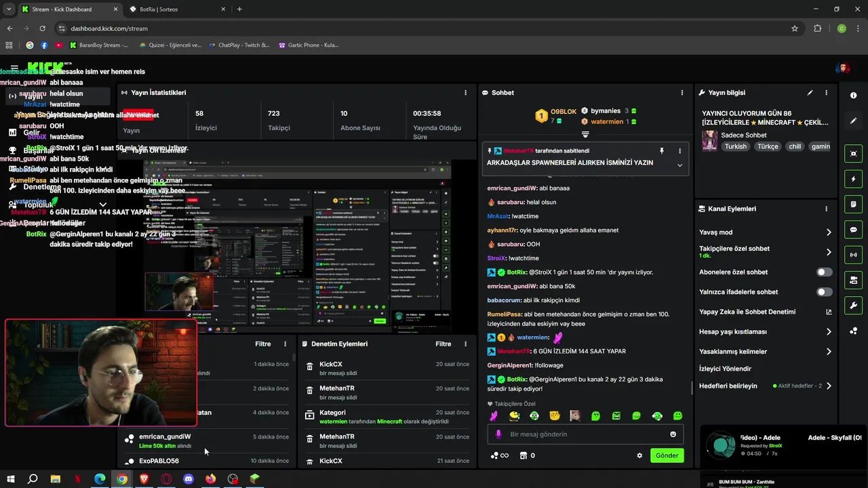Open the Sohbet panel three-dot menu

click(682, 93)
